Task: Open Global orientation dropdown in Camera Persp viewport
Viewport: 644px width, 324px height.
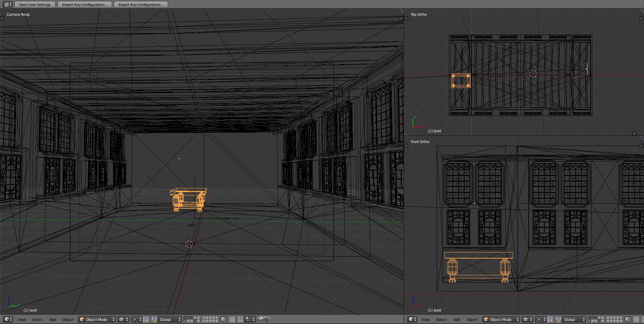Action: coord(170,319)
